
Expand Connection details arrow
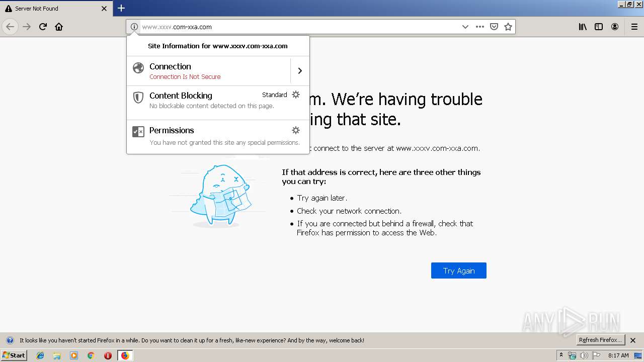coord(300,71)
